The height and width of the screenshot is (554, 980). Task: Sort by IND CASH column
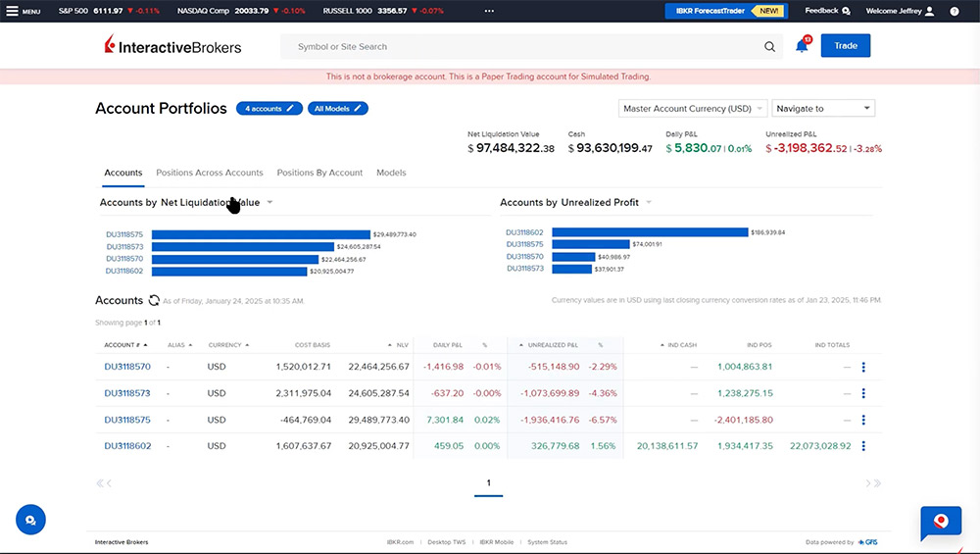coord(679,345)
